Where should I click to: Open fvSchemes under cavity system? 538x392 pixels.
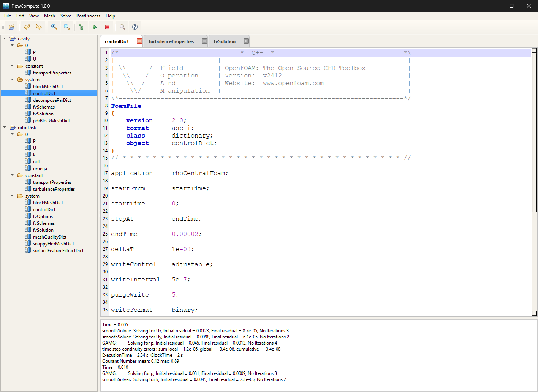click(44, 107)
